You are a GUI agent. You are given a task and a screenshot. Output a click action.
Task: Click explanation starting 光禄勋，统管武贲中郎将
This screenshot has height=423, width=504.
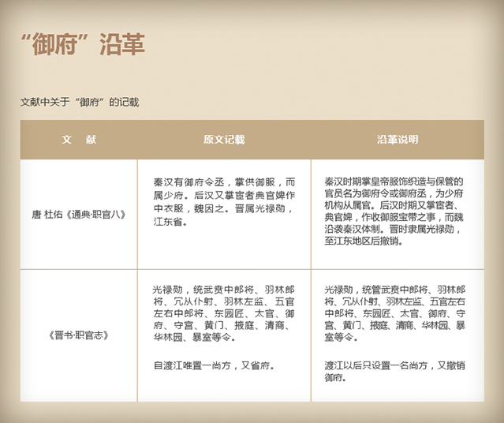(x=394, y=313)
